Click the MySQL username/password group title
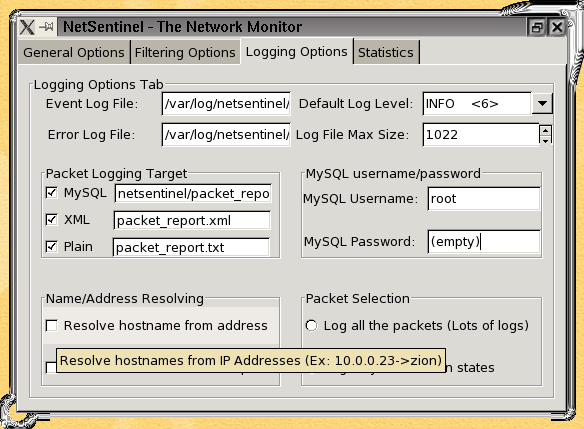The width and height of the screenshot is (584, 429). pos(393,174)
